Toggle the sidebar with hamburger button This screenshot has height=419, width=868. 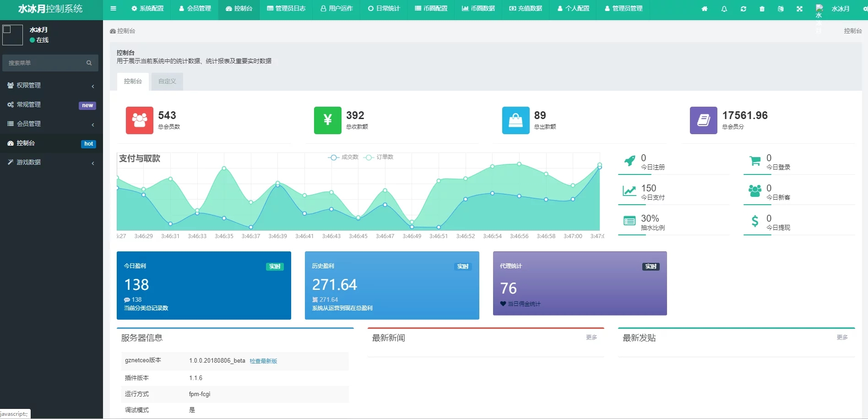click(x=114, y=9)
